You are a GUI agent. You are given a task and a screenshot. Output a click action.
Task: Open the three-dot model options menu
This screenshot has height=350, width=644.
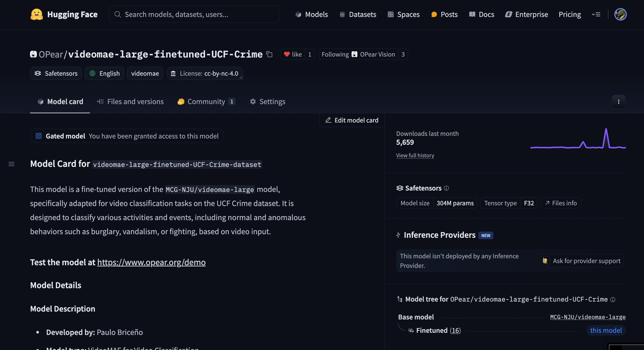tap(618, 102)
